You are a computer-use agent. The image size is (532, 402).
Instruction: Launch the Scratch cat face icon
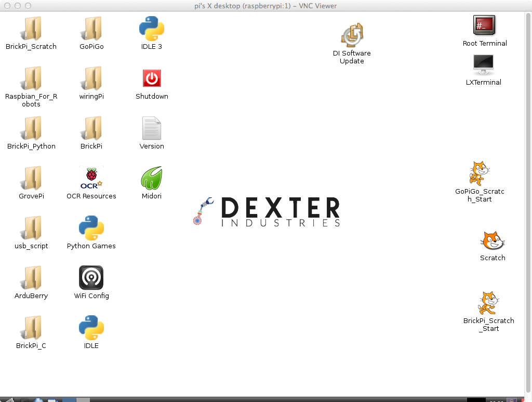(x=493, y=241)
